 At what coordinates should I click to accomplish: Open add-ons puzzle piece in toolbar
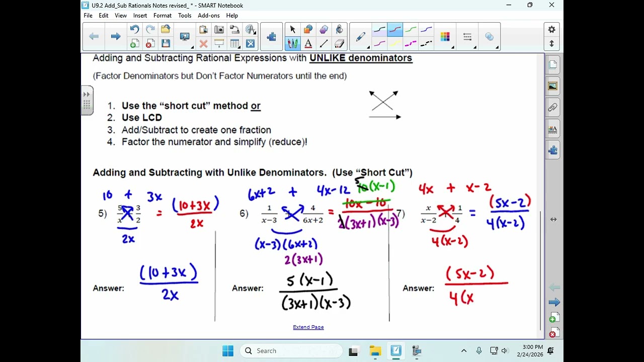pyautogui.click(x=272, y=37)
